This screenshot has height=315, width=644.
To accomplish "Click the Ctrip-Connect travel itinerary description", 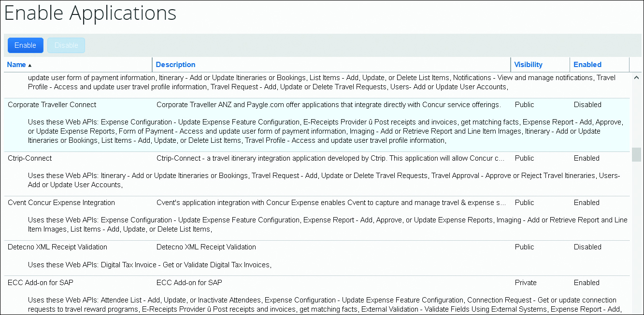I will click(331, 158).
